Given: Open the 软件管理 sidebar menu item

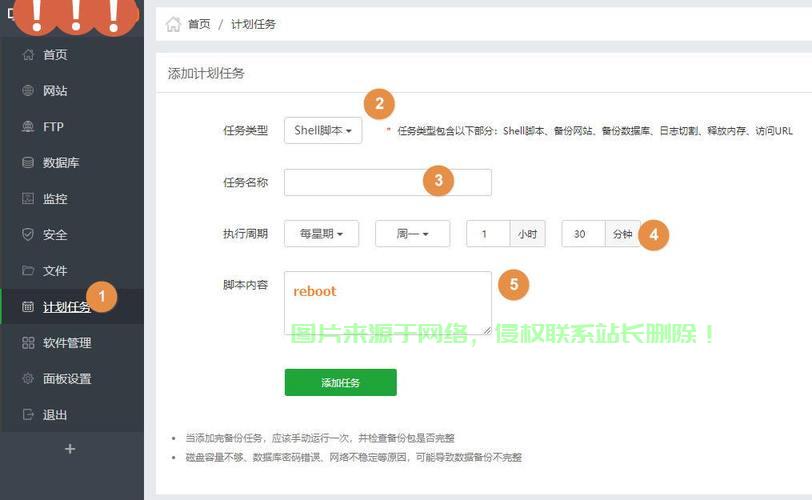Looking at the screenshot, I should pos(72,343).
